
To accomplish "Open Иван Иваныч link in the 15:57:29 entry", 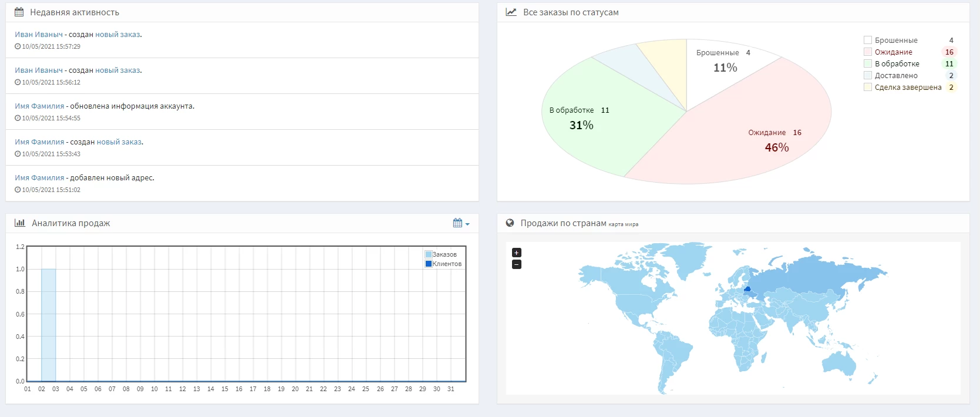I will pos(39,35).
